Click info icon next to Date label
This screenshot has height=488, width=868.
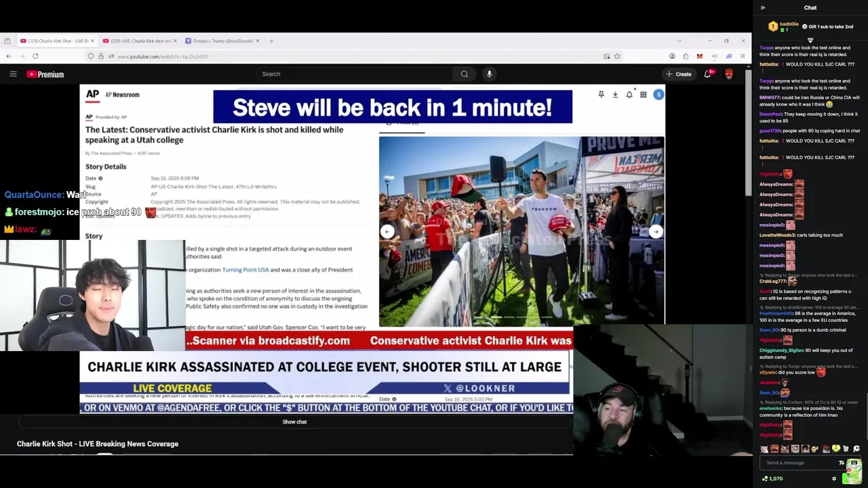(100, 178)
